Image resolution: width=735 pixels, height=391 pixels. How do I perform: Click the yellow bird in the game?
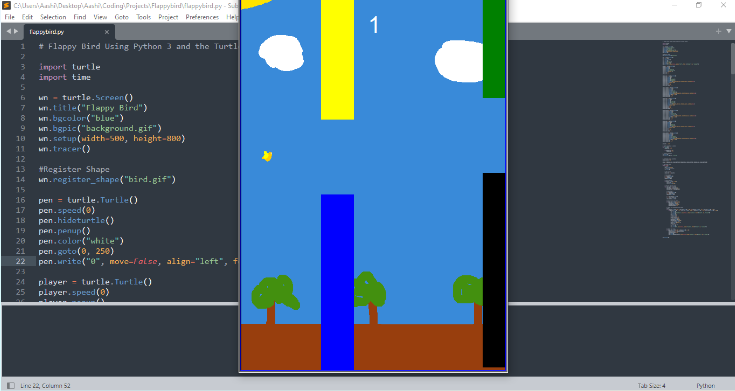click(x=267, y=156)
